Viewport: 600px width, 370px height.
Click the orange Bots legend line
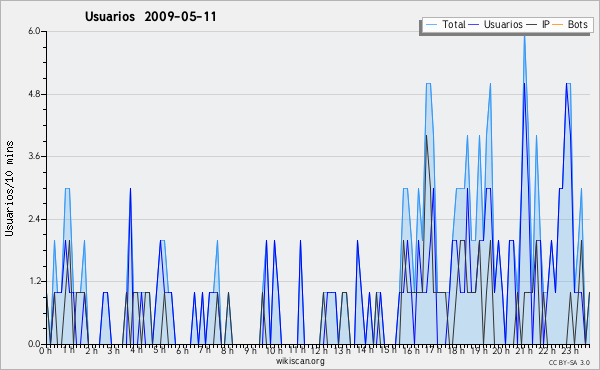[558, 24]
